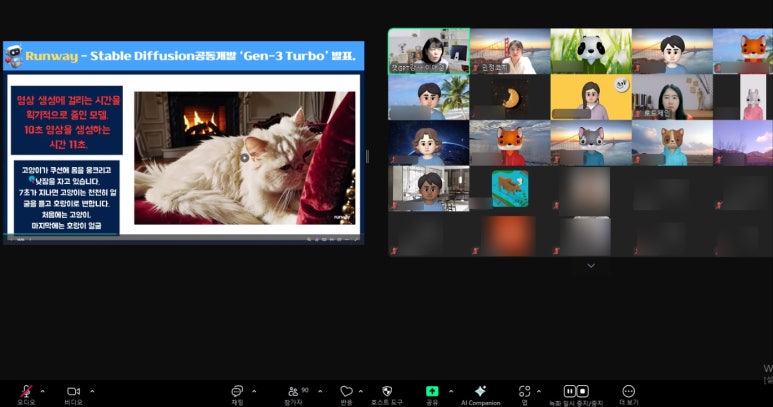Expand share options caret beside 공유
The width and height of the screenshot is (773, 407).
[x=451, y=391]
